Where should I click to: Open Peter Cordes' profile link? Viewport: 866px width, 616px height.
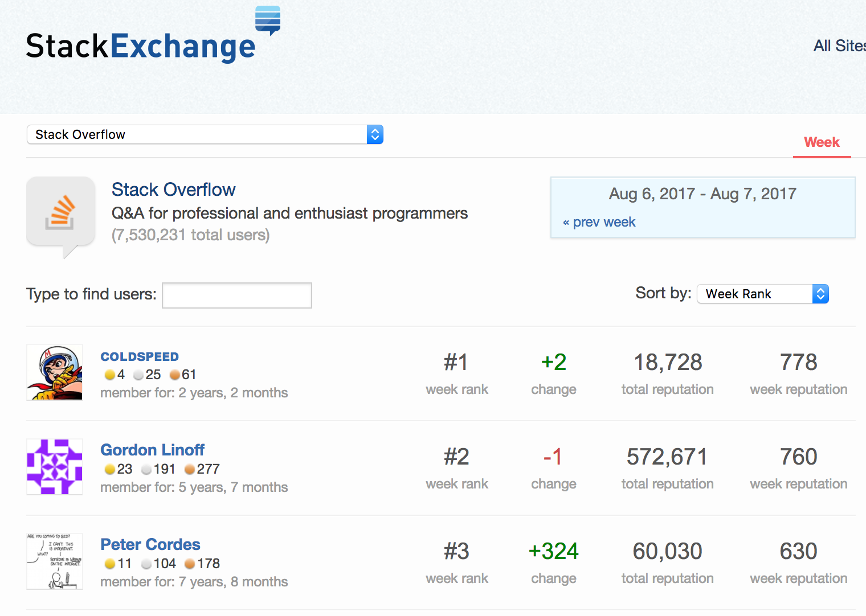click(150, 544)
